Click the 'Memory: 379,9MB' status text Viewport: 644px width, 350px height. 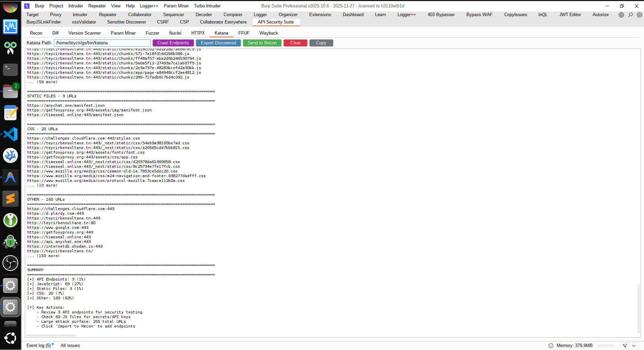[x=574, y=346]
